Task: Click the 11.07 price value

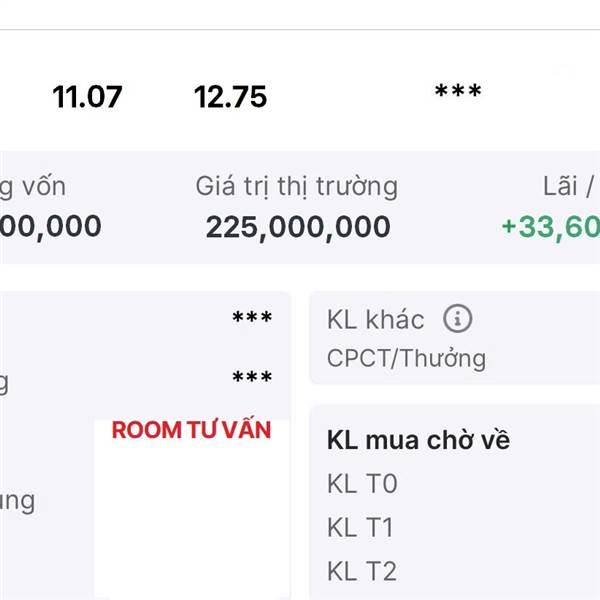Action: [x=87, y=97]
